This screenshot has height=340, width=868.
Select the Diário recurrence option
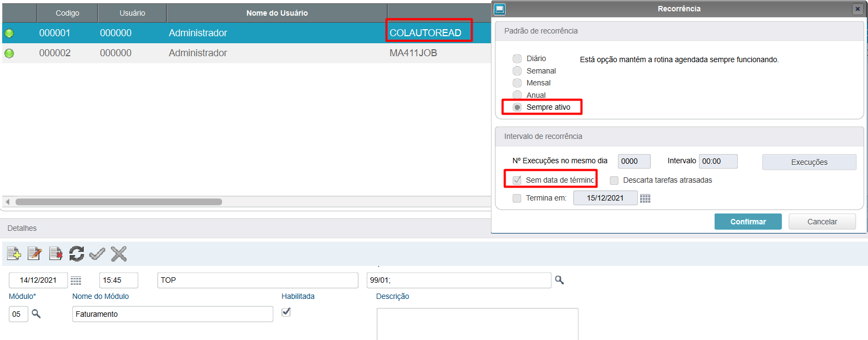[x=517, y=58]
